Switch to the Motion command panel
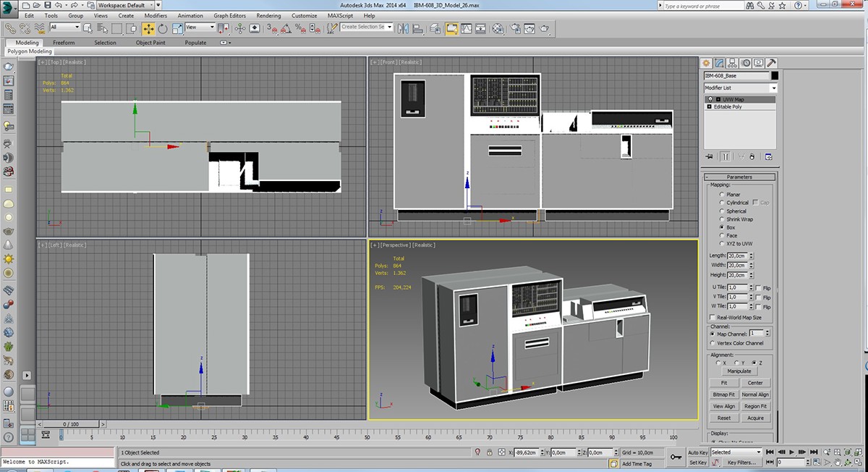 (746, 63)
